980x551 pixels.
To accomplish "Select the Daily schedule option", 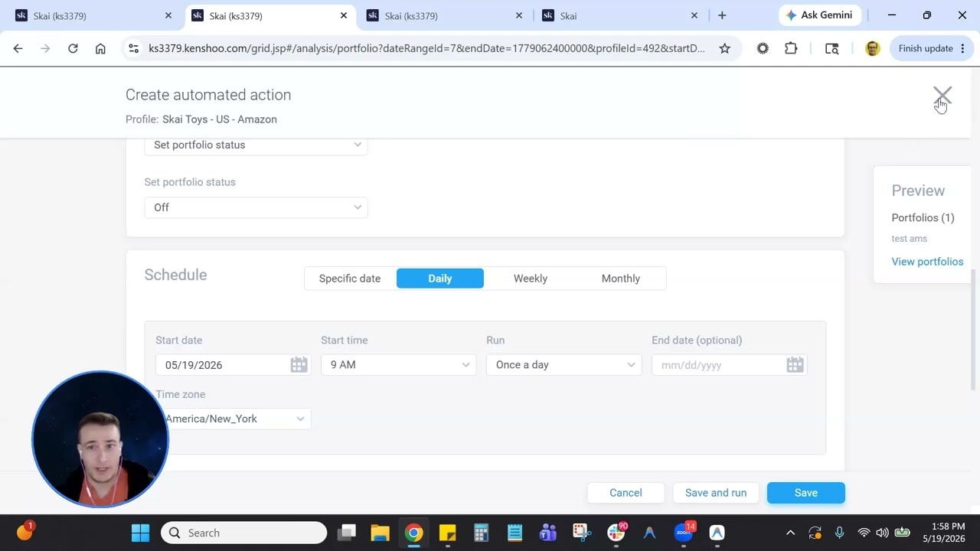I will coord(439,279).
